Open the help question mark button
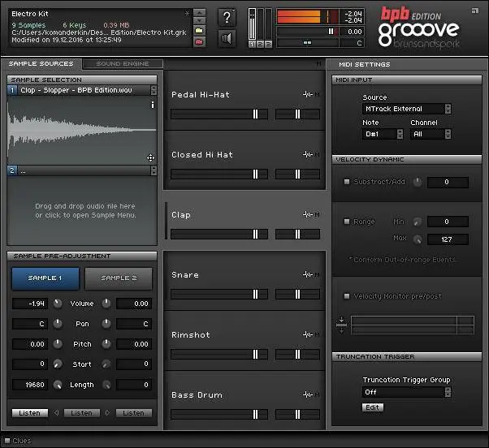 click(227, 17)
